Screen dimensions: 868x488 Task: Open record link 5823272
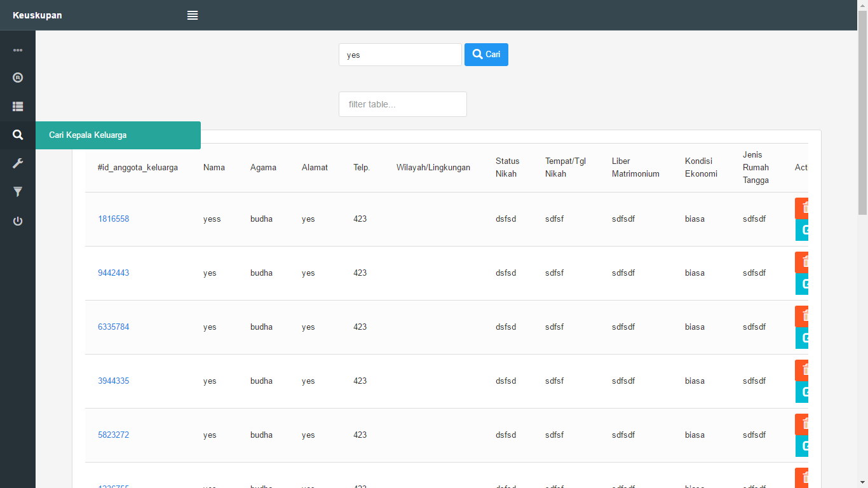[x=113, y=435]
